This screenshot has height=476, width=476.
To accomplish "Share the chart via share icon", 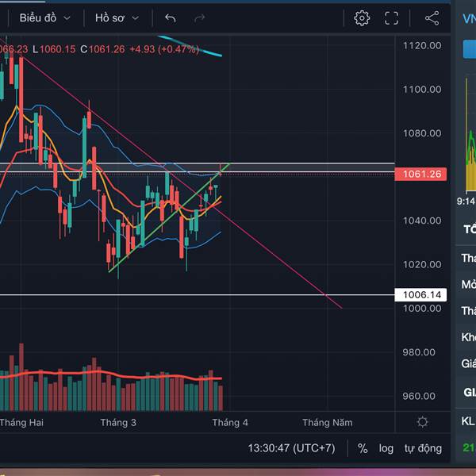I will pos(432,18).
